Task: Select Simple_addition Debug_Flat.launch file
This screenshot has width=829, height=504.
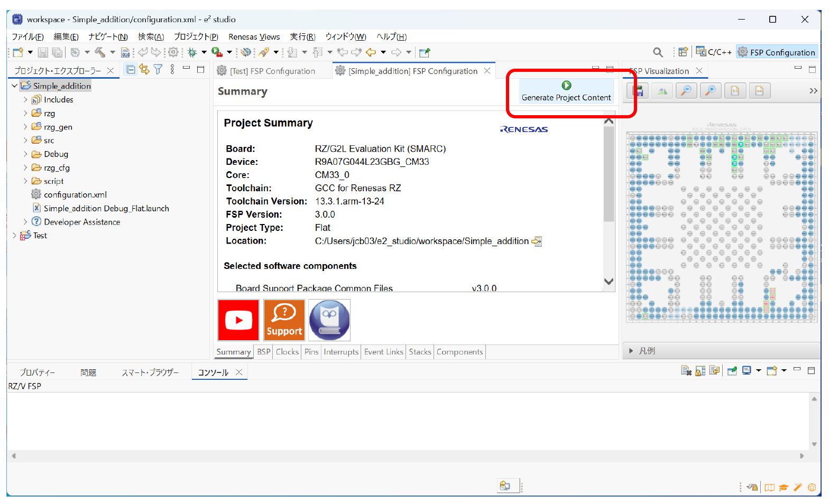Action: coord(106,208)
